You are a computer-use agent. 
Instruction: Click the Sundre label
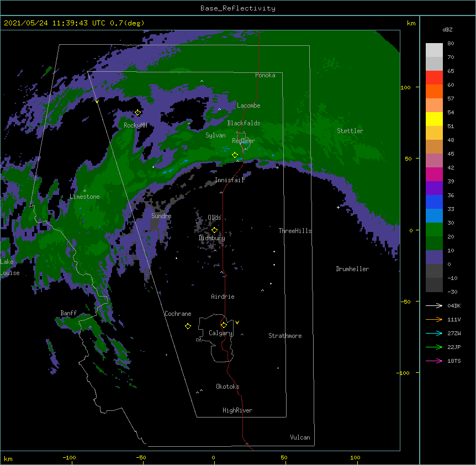click(x=161, y=216)
